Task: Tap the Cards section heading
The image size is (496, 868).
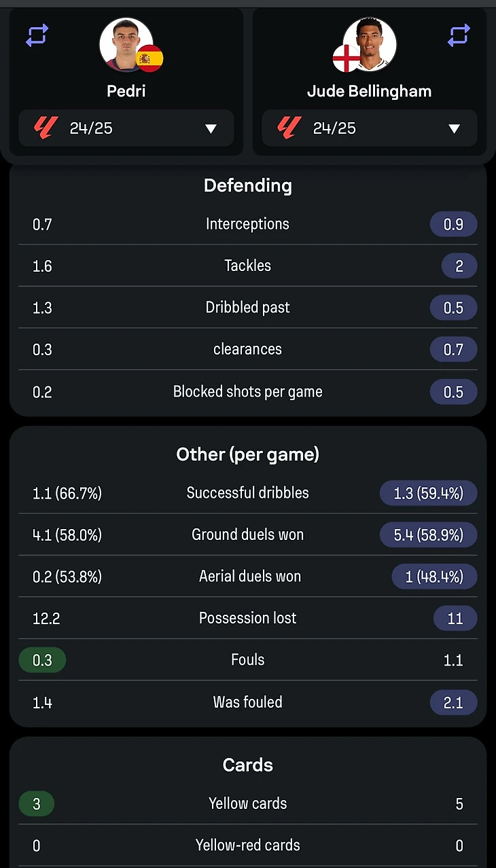Action: pos(248,765)
